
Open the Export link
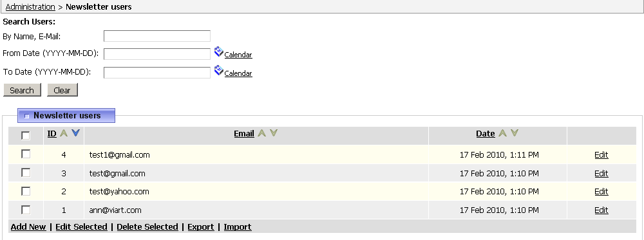click(x=201, y=227)
